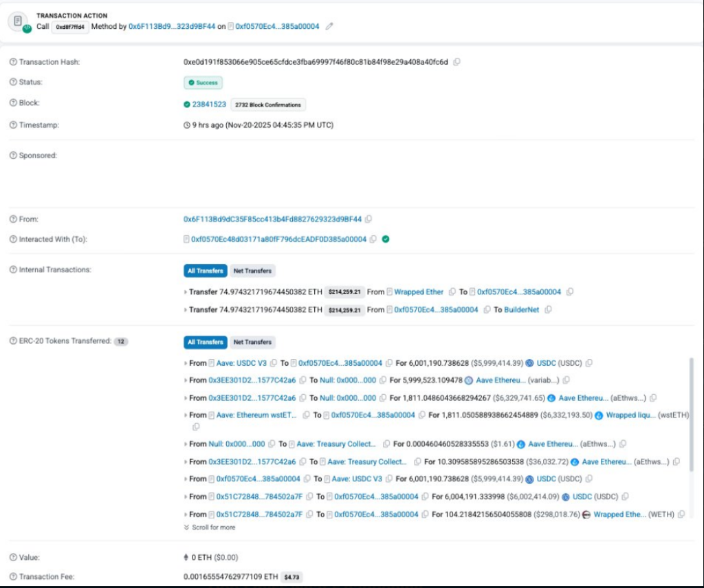This screenshot has width=704, height=588.
Task: Switch Internal Transactions to Net Transfers
Action: tap(252, 271)
